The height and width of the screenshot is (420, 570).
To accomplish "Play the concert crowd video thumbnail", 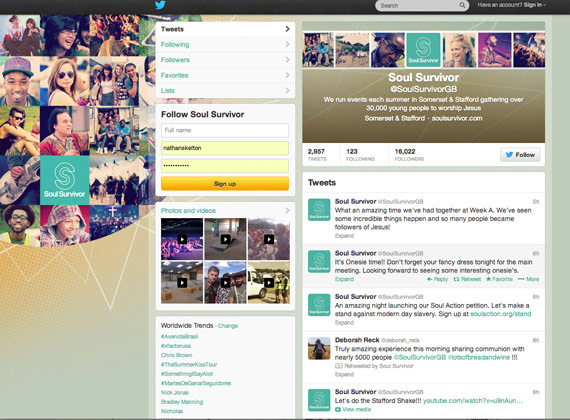I will coord(182,239).
